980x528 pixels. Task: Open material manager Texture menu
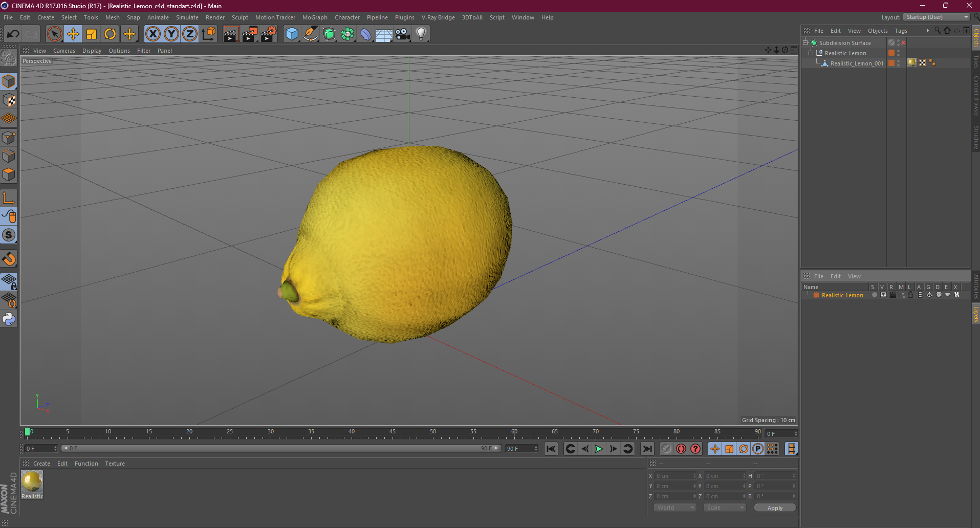[x=115, y=464]
